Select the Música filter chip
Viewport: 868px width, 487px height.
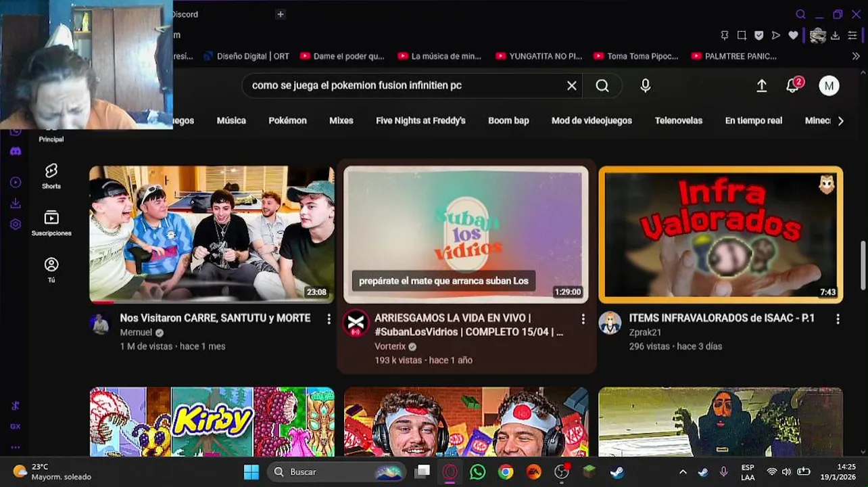pos(231,120)
